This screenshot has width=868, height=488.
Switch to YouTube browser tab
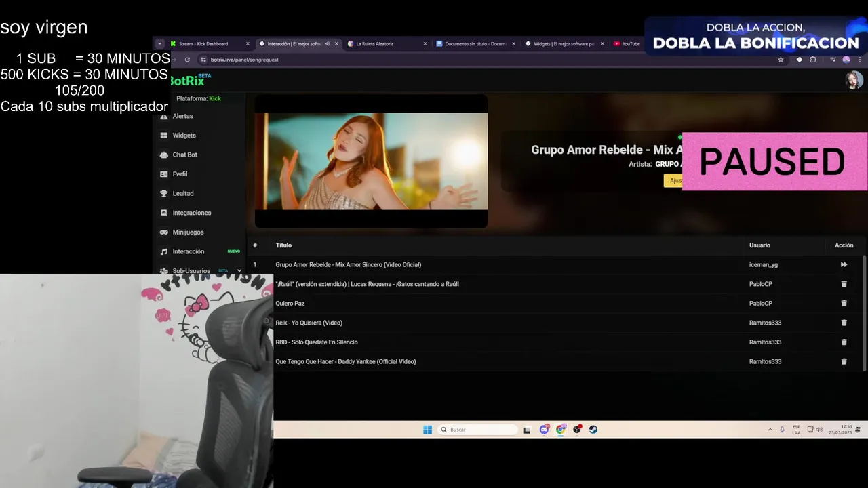click(x=627, y=44)
